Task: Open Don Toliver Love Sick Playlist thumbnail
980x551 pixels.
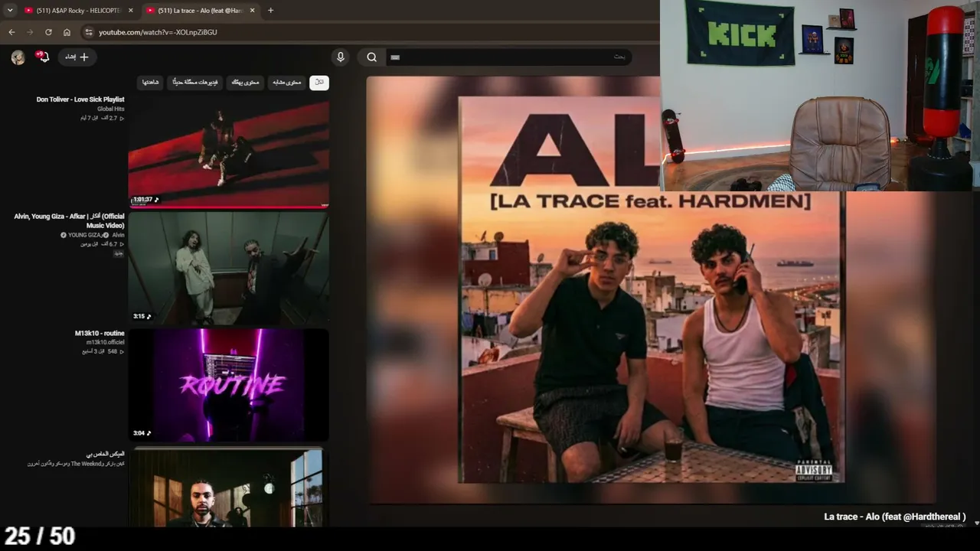Action: click(229, 152)
